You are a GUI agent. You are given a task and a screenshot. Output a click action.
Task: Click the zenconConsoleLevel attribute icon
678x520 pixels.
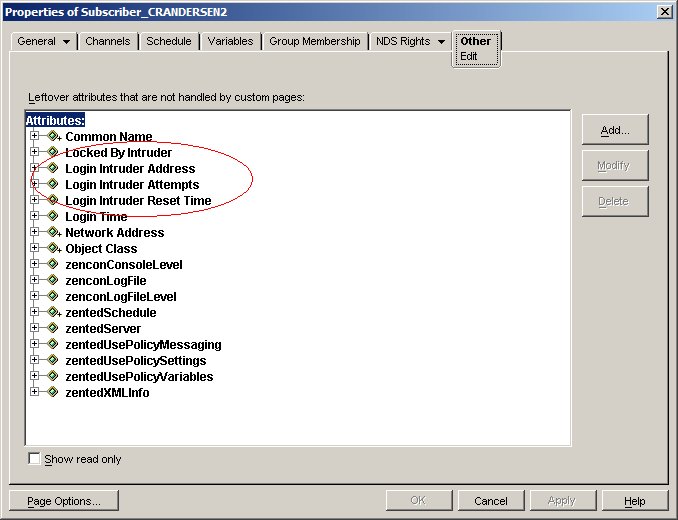(x=53, y=264)
